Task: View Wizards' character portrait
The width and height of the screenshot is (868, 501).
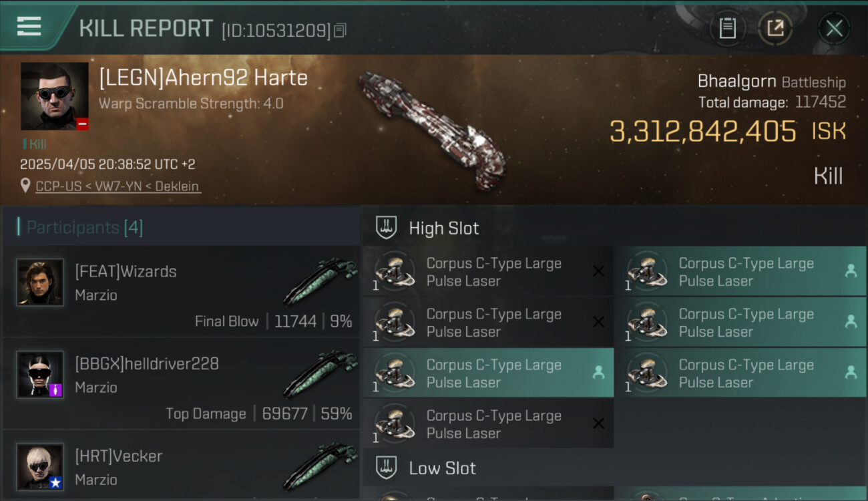Action: [x=41, y=283]
